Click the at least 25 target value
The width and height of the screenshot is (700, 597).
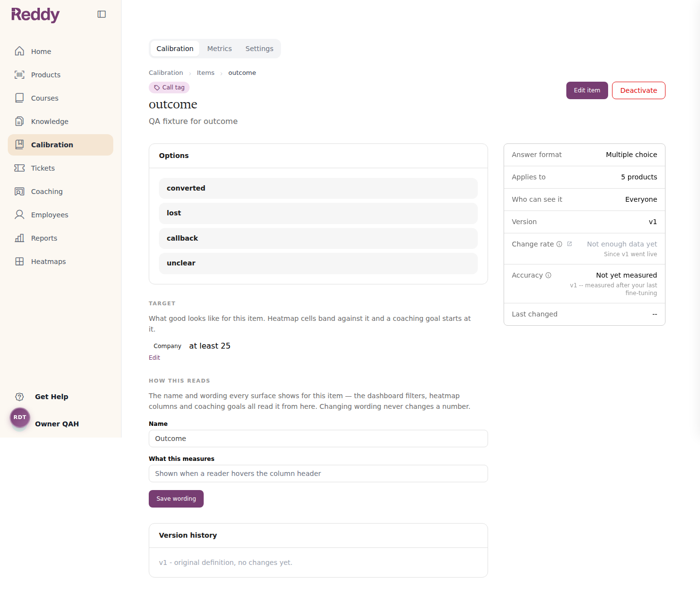point(210,346)
